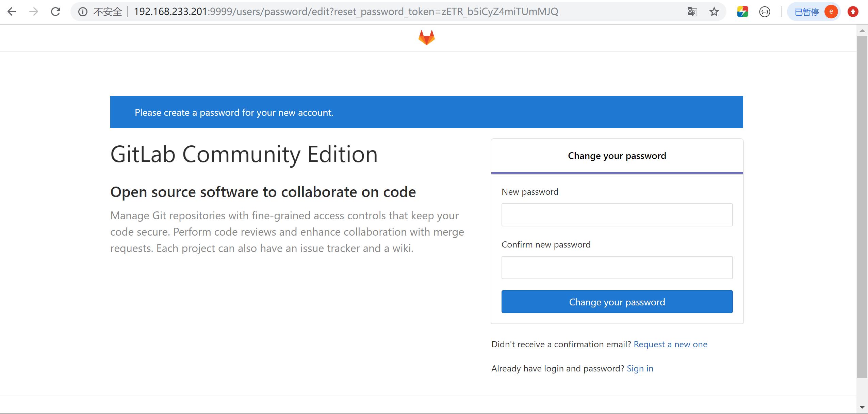Screen dimensions: 868x414
Task: Click the scrollbar up arrow
Action: tap(862, 31)
